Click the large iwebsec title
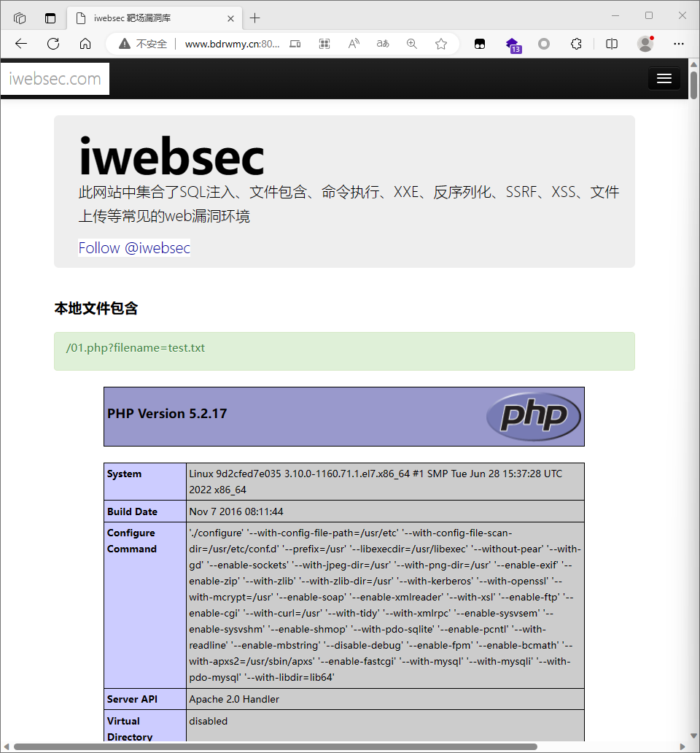 pyautogui.click(x=171, y=157)
